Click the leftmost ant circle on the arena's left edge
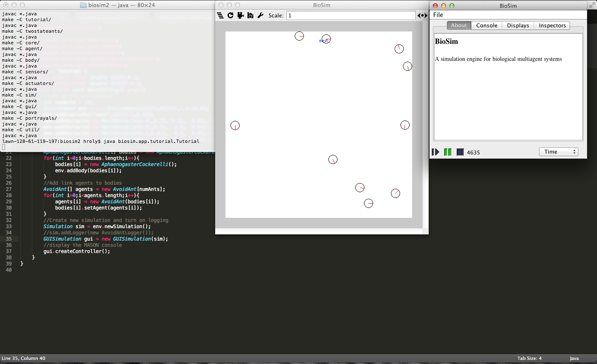The height and width of the screenshot is (364, 597). click(235, 125)
